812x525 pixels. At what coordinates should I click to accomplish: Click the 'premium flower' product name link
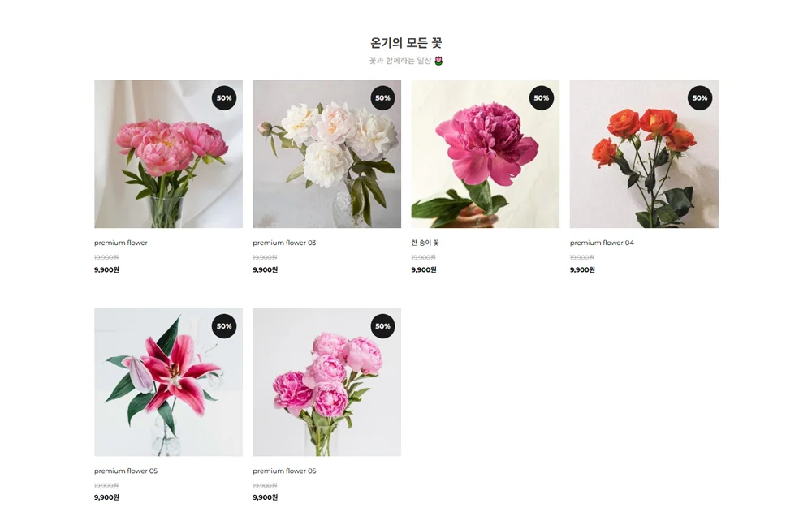point(121,243)
